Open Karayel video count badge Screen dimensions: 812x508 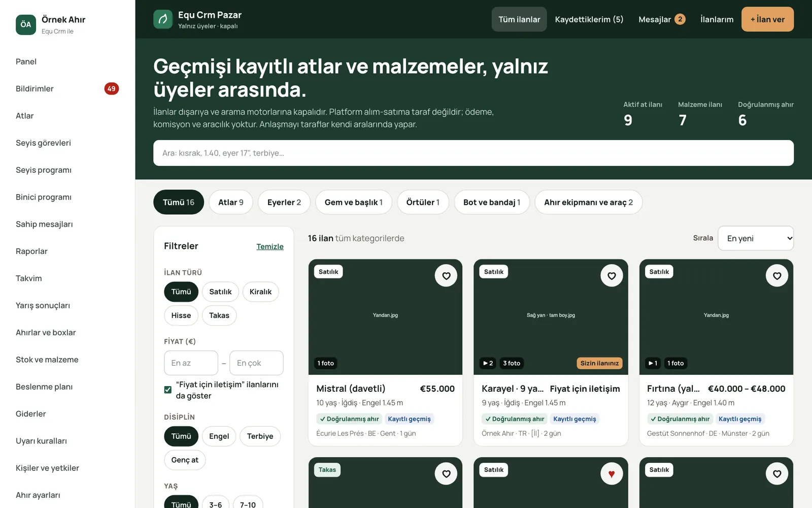point(488,363)
